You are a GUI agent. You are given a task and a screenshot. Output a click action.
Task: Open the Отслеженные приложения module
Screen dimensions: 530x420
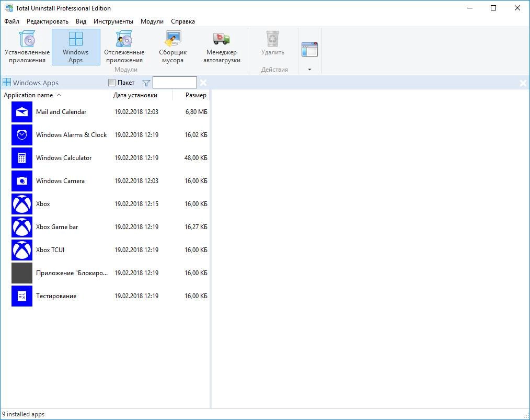click(124, 47)
